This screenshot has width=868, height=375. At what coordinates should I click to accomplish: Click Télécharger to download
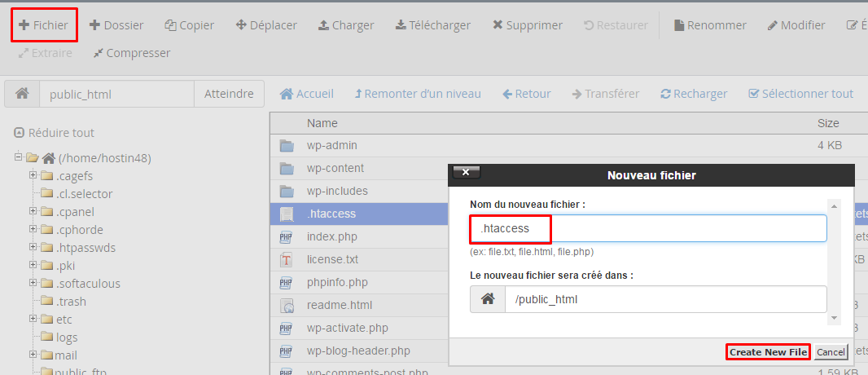coord(433,25)
